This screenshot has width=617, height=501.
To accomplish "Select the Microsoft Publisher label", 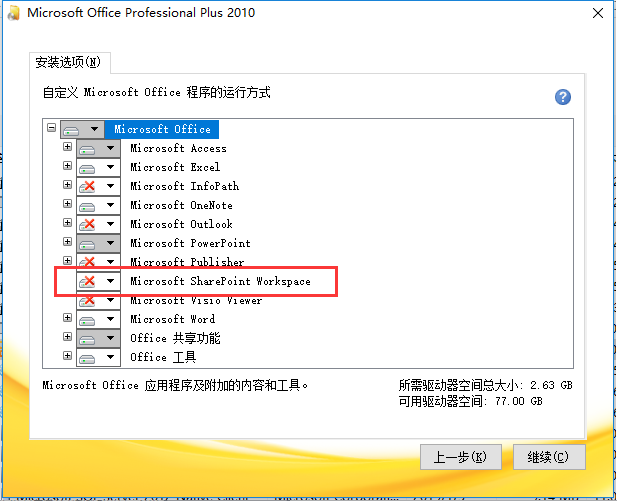I will pyautogui.click(x=187, y=262).
